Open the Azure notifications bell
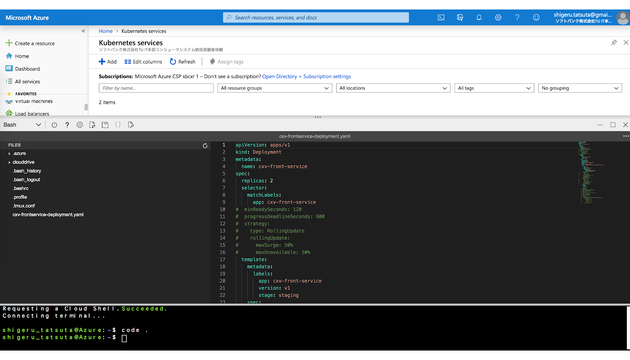Image resolution: width=630 pixels, height=360 pixels. pyautogui.click(x=479, y=18)
